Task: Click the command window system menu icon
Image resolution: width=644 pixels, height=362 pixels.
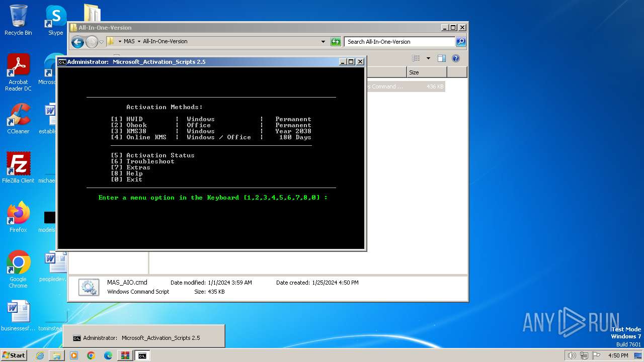Action: 62,62
